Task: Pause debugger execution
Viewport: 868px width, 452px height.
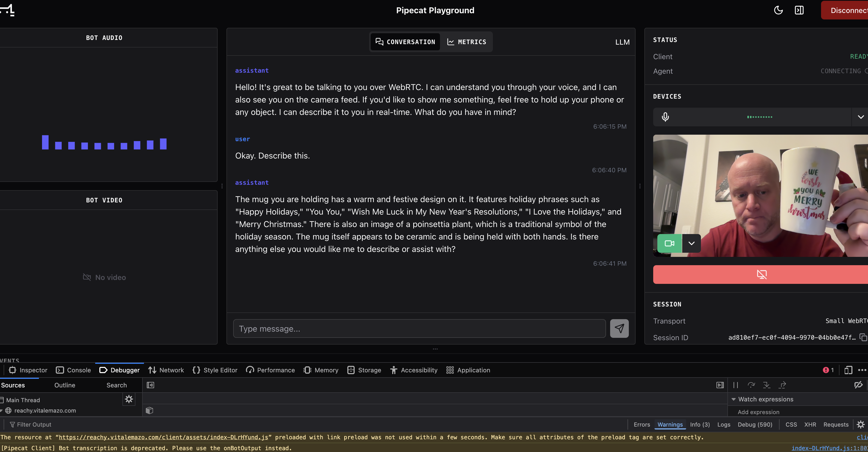Action: coord(735,385)
